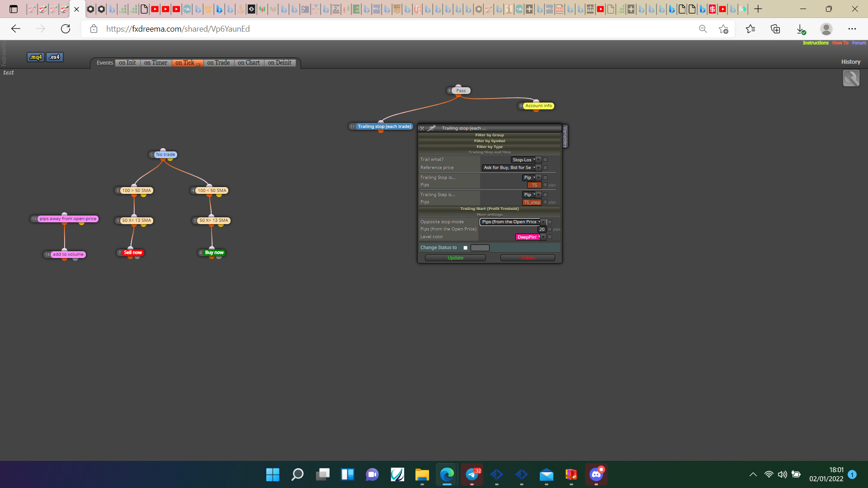
Task: Close the Trailing stop settings panel
Action: click(422, 128)
